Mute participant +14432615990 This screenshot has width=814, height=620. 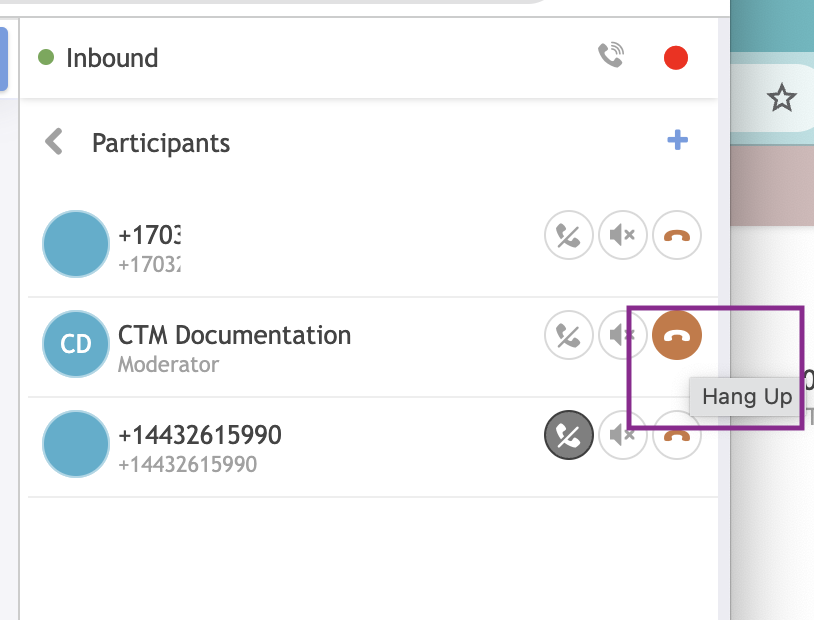623,436
